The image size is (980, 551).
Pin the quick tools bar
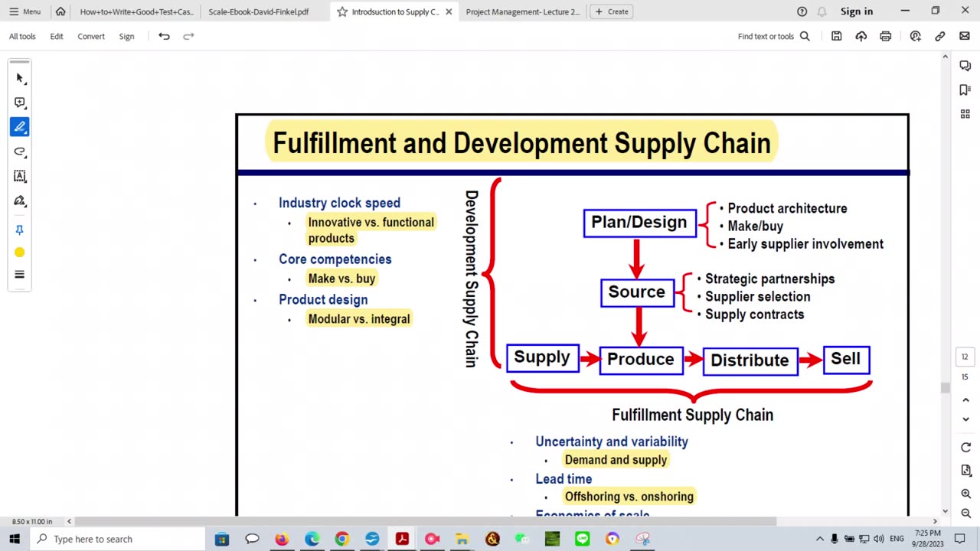coord(20,230)
